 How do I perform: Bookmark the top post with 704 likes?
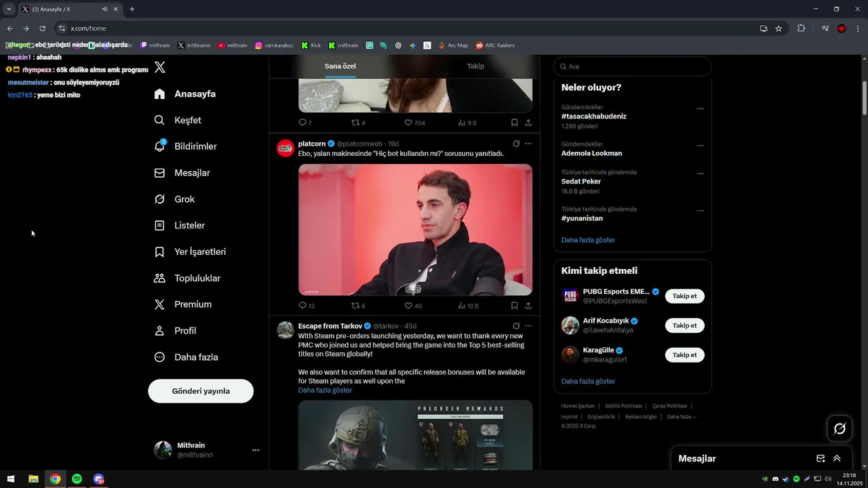(x=514, y=123)
